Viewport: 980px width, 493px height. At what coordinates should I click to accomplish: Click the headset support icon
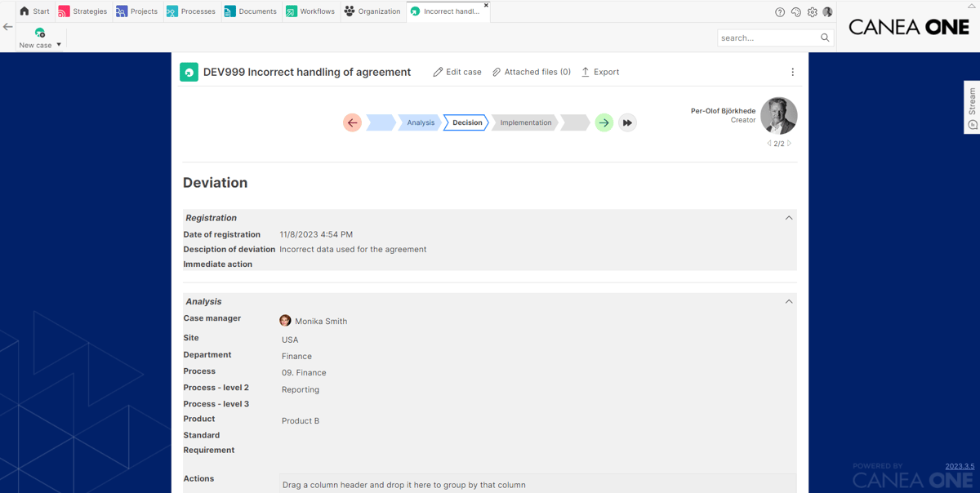coord(796,12)
